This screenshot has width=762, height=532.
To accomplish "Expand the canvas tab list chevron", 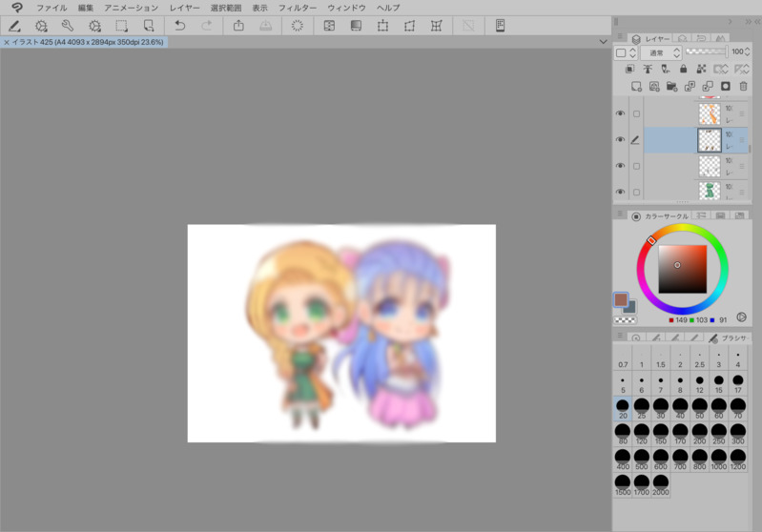I will click(x=603, y=42).
